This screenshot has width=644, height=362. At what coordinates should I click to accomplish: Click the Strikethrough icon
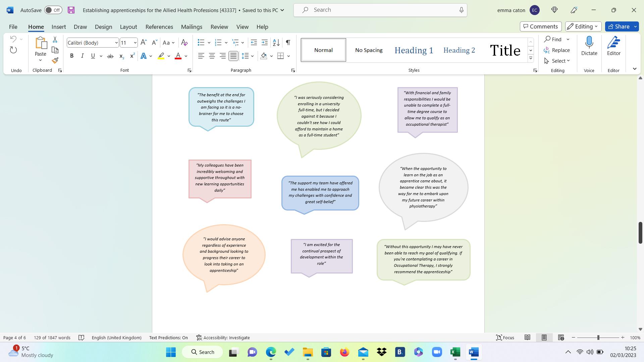[110, 56]
